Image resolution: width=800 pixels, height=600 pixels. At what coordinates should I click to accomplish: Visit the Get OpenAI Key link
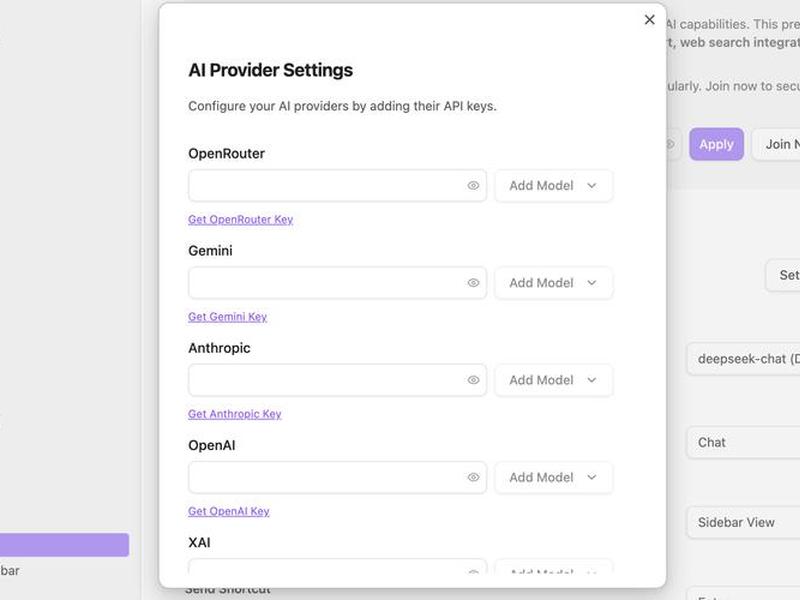(x=229, y=511)
